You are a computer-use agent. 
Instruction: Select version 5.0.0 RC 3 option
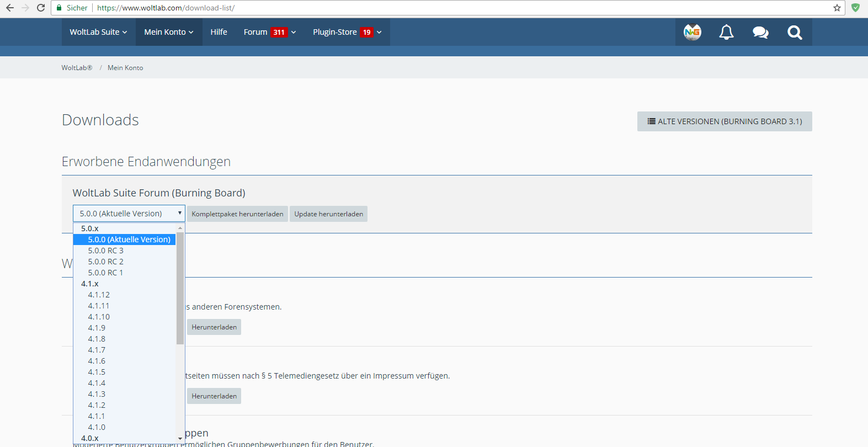pyautogui.click(x=106, y=251)
